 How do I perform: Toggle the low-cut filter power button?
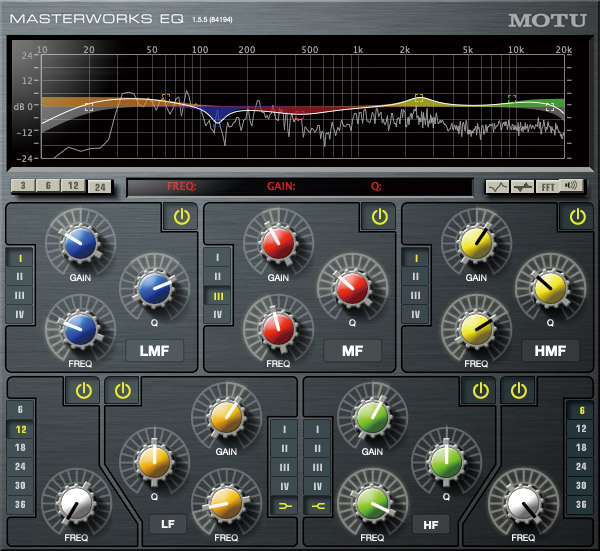tap(83, 391)
